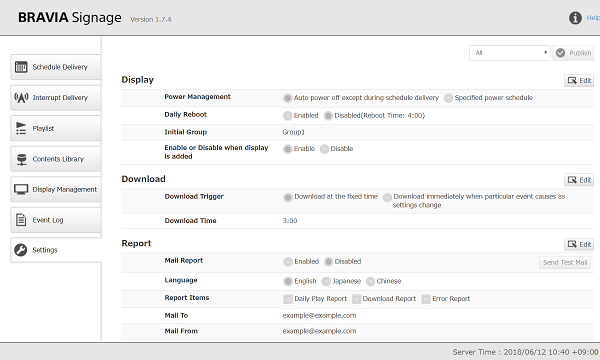The image size is (600, 360).
Task: Select Auto power off except during schedule delivery
Action: coord(288,98)
